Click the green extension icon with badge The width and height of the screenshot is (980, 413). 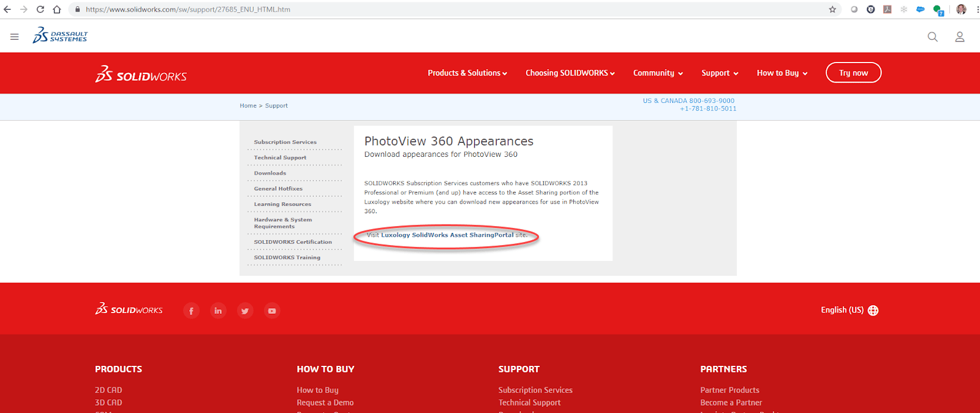(x=938, y=10)
